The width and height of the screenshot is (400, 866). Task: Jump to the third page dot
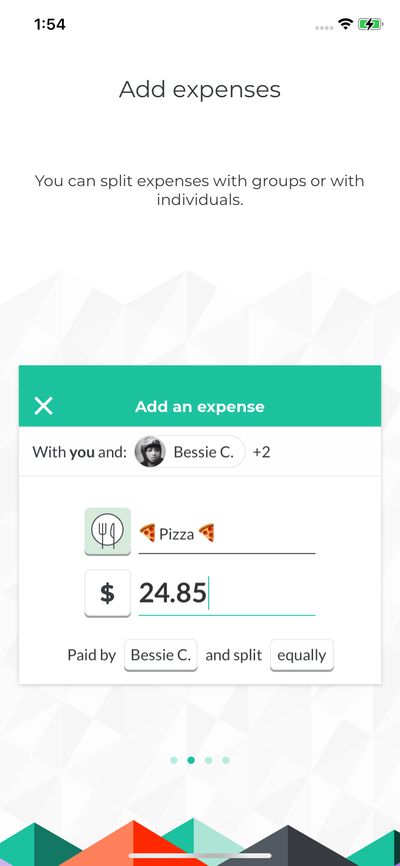tap(208, 760)
